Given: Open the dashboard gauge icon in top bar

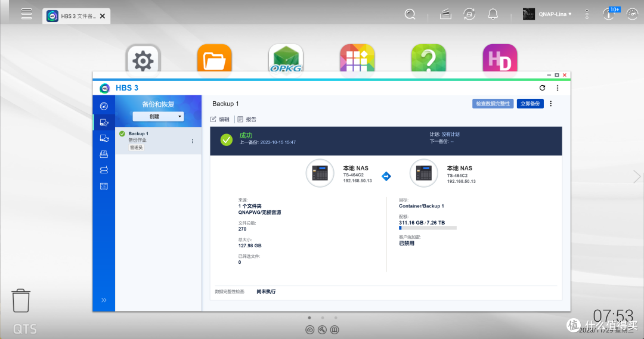Looking at the screenshot, I should [x=632, y=14].
